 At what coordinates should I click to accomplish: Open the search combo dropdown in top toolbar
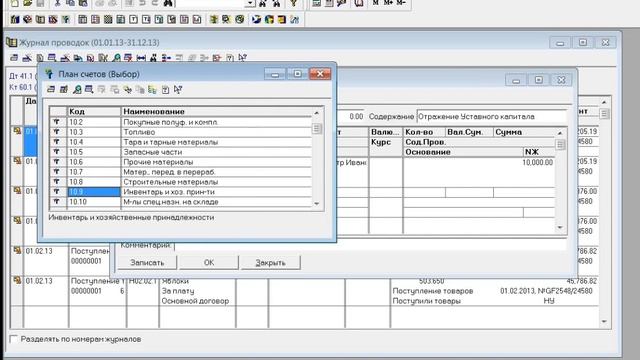[x=250, y=3]
